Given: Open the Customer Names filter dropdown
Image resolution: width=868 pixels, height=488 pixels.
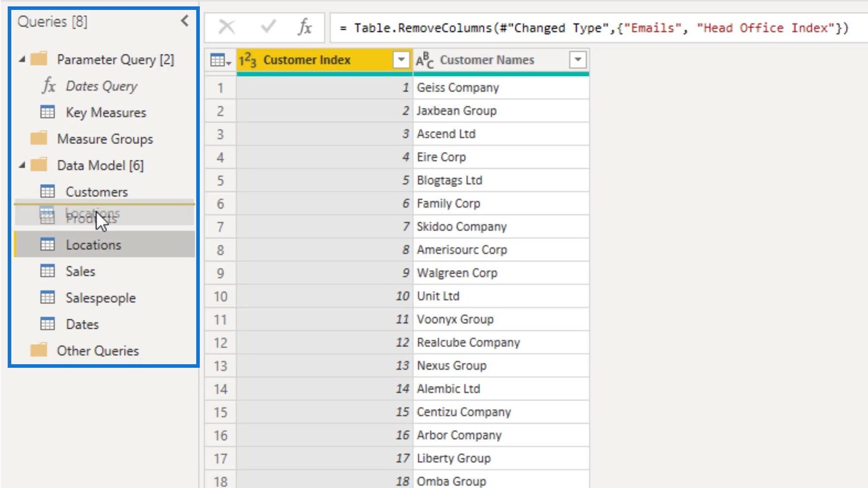Looking at the screenshot, I should pos(578,60).
